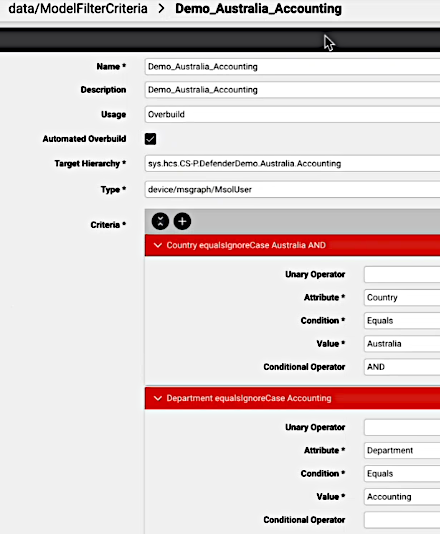This screenshot has height=534, width=440.
Task: Open Condition dropdown in Department criteria
Action: (x=402, y=474)
